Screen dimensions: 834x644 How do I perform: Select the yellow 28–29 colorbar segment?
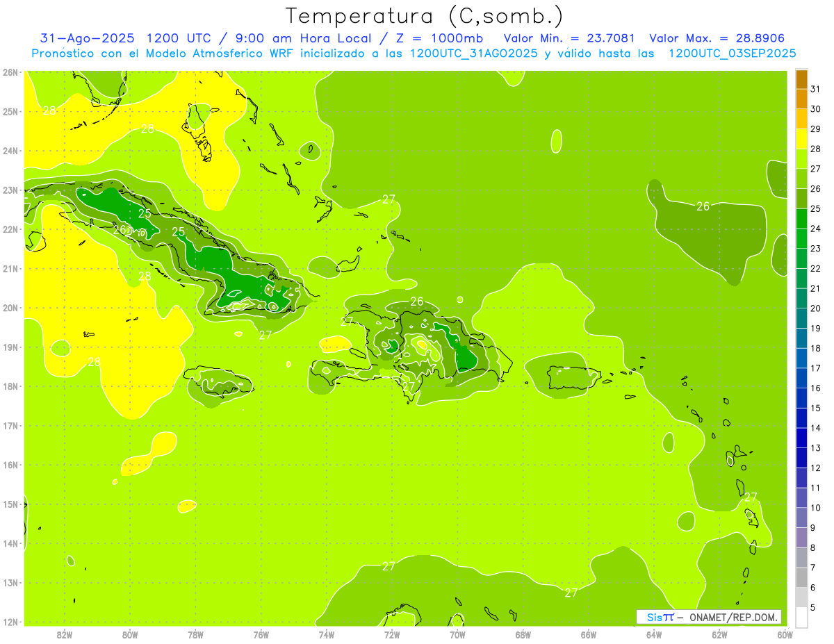click(x=801, y=139)
